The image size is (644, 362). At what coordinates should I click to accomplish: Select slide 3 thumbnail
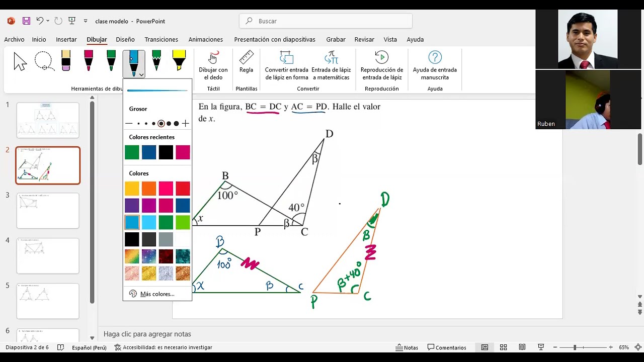coord(48,211)
